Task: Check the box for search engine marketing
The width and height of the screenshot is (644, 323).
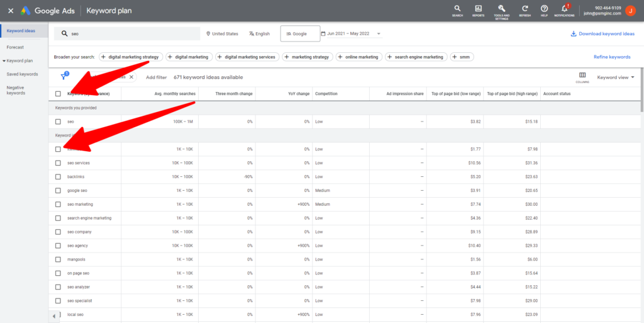Action: tap(58, 218)
